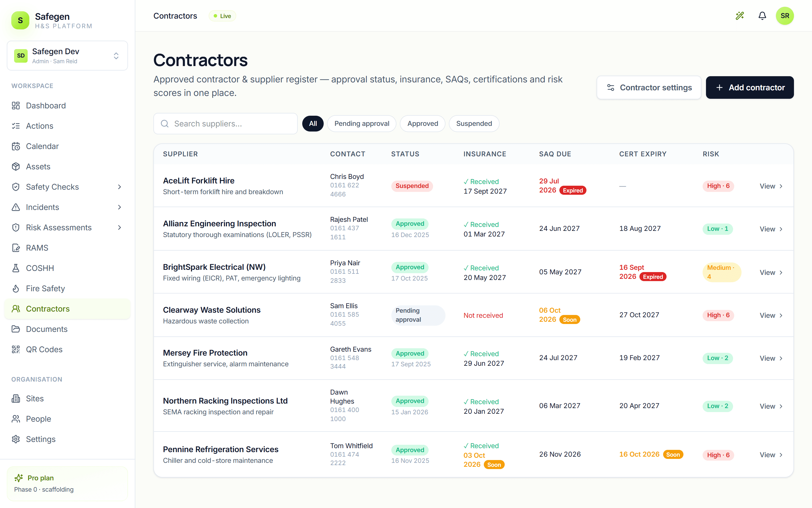View Northern Racking Inspections Ltd details
Screen dimensions: 812x508
(771, 406)
